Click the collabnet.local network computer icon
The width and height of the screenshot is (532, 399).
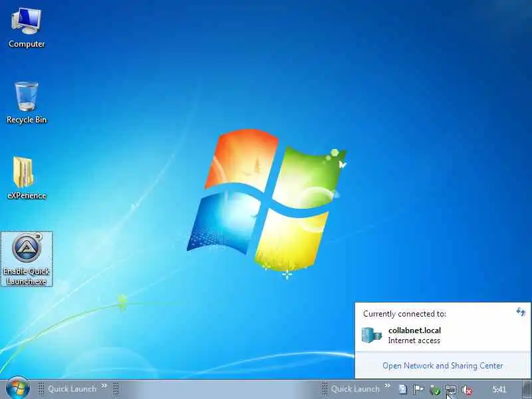(372, 335)
